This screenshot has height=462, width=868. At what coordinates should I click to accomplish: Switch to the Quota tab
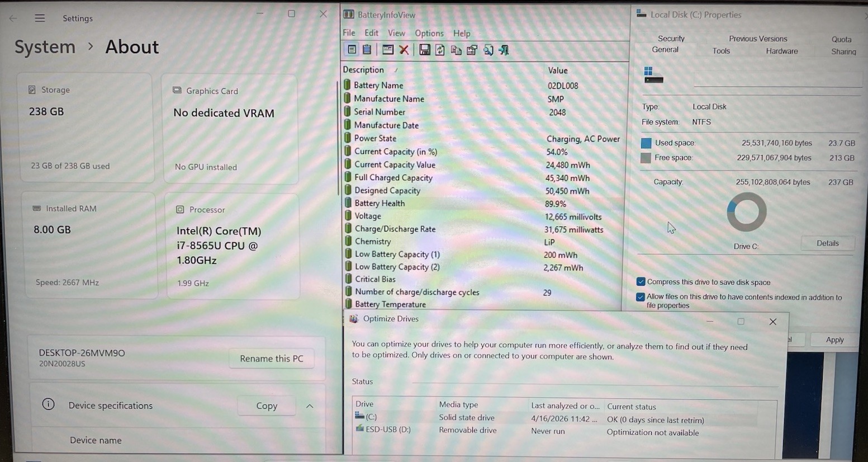(x=841, y=39)
